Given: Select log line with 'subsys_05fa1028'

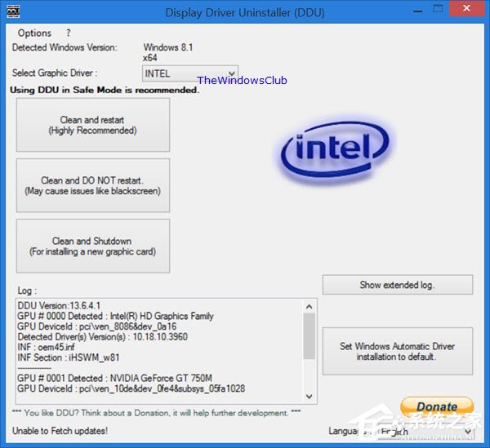Looking at the screenshot, I should click(x=131, y=388).
